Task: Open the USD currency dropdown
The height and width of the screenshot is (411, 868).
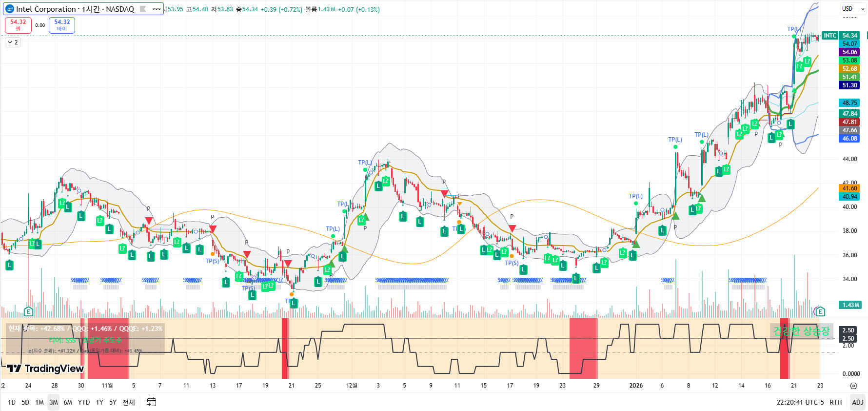Action: pyautogui.click(x=853, y=9)
